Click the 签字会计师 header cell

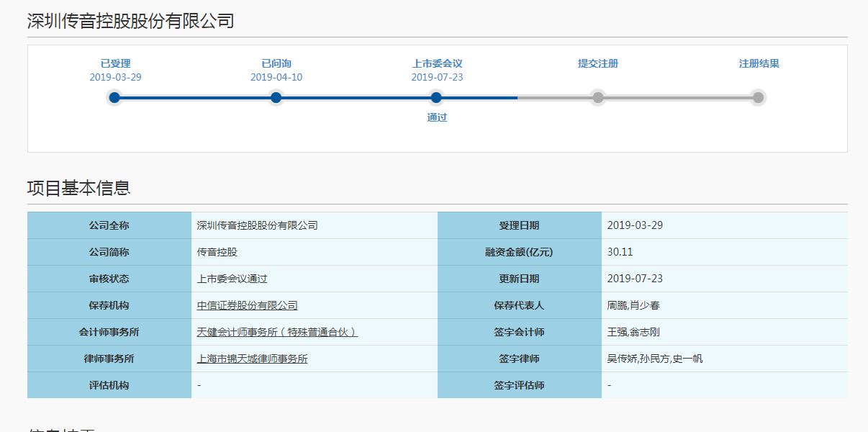point(520,332)
